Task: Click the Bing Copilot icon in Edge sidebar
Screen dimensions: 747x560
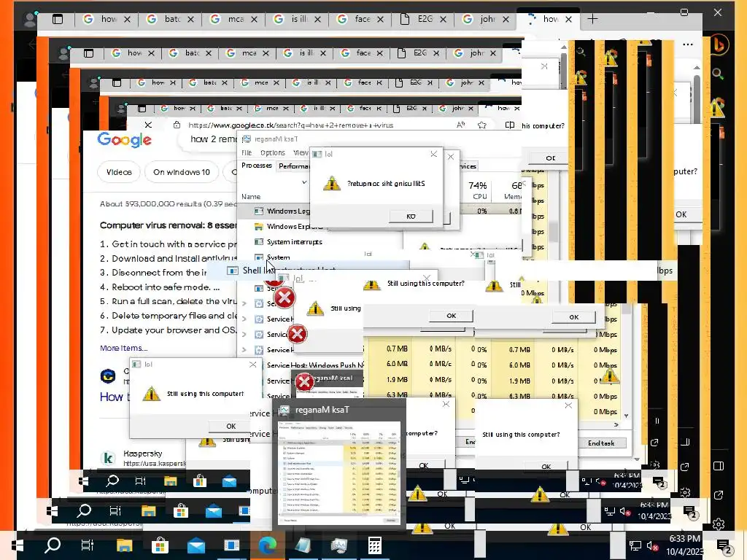Action: coord(719,44)
